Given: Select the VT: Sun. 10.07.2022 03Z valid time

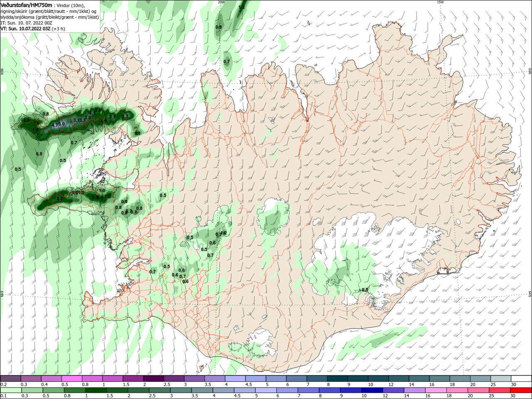Looking at the screenshot, I should coord(26,29).
